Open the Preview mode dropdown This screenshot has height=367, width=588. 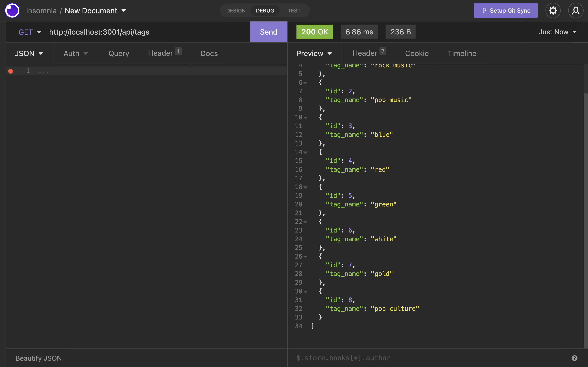click(x=314, y=53)
